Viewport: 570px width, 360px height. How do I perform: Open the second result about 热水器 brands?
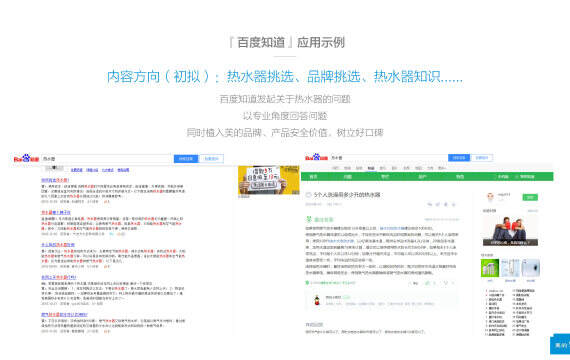click(x=56, y=212)
